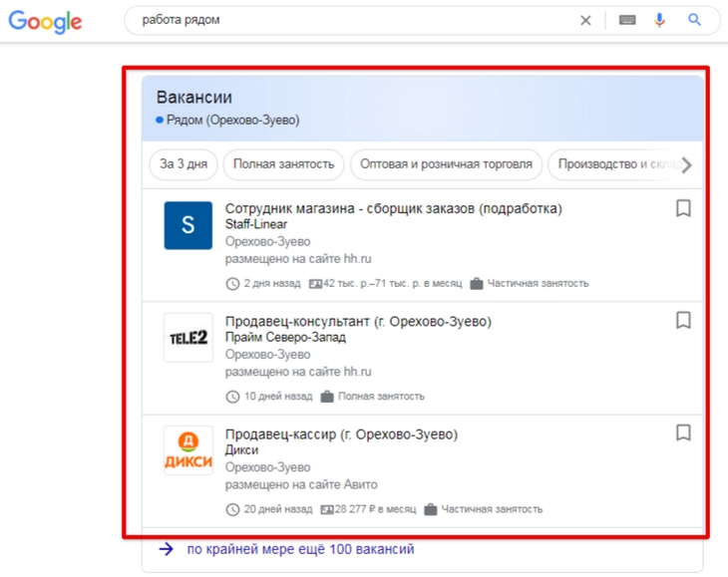Clear the search query with the X icon

pyautogui.click(x=585, y=20)
